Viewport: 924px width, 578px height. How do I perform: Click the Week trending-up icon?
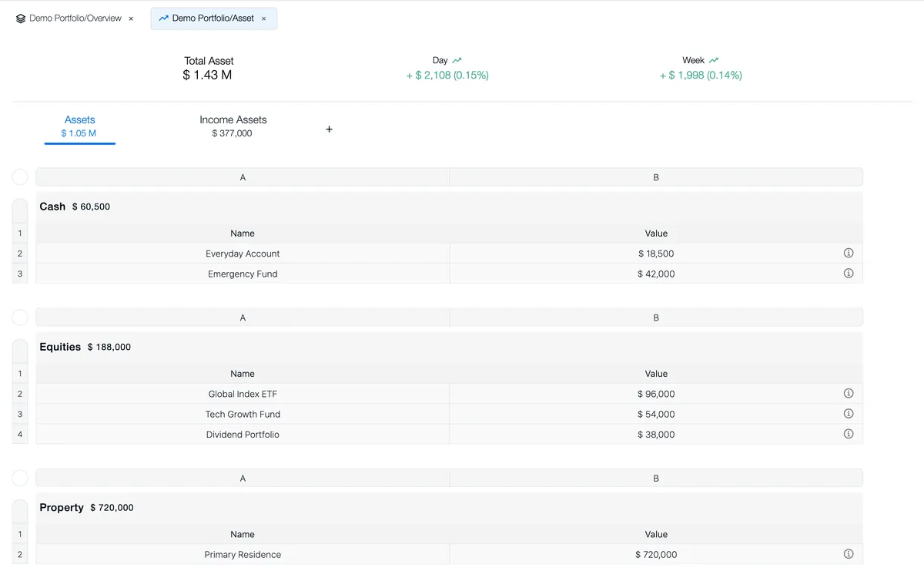pyautogui.click(x=714, y=60)
